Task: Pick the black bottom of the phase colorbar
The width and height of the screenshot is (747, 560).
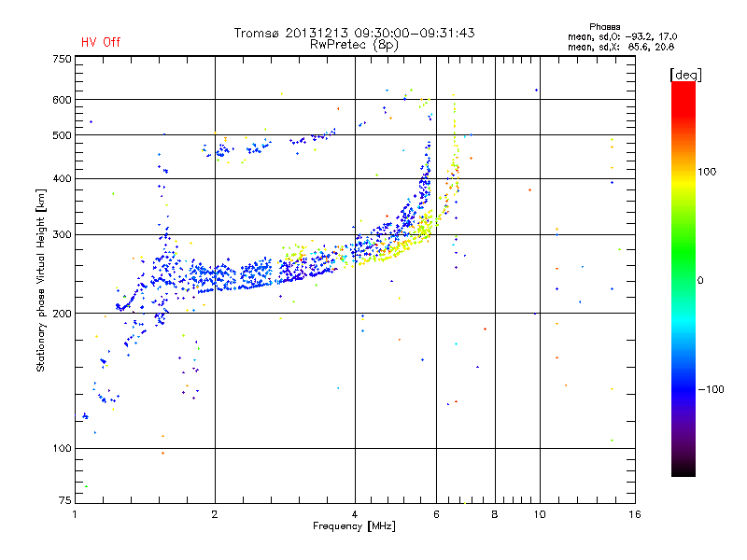Action: click(684, 469)
